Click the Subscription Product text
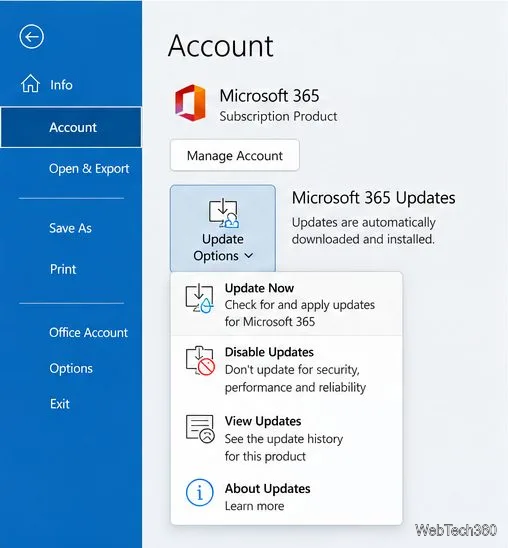 coord(278,116)
